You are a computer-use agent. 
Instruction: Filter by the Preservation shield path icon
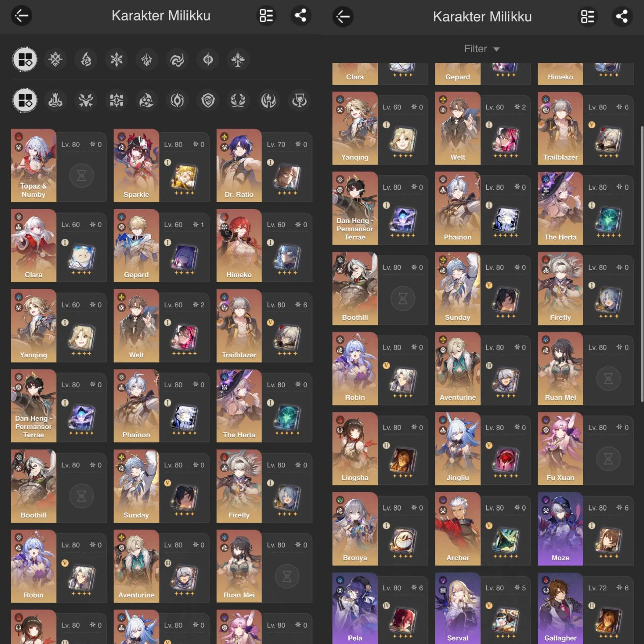208,100
